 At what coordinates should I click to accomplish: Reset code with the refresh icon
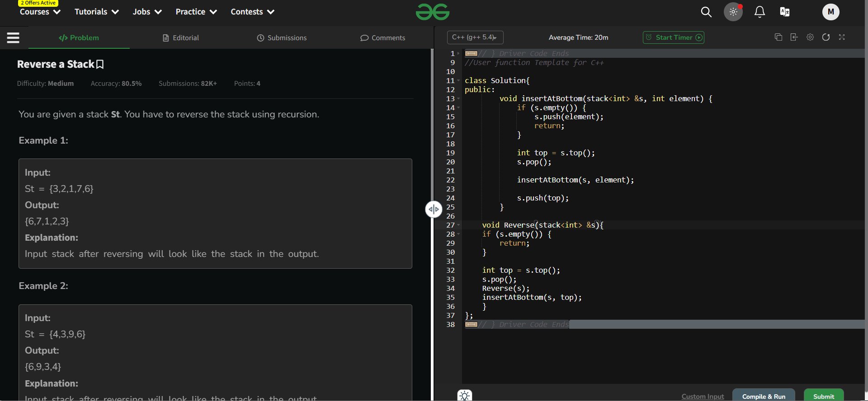point(826,37)
